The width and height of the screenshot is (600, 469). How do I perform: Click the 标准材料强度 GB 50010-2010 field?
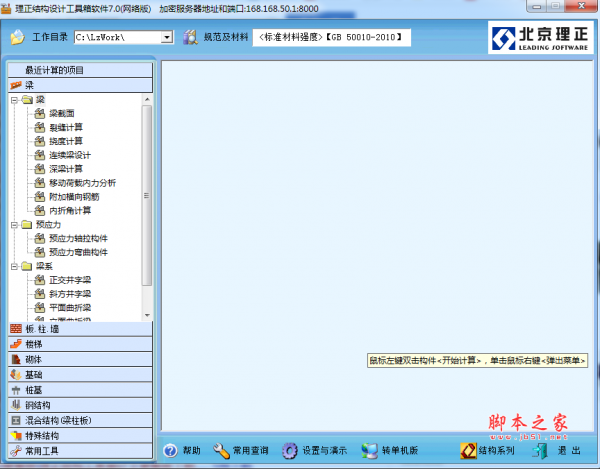click(330, 38)
